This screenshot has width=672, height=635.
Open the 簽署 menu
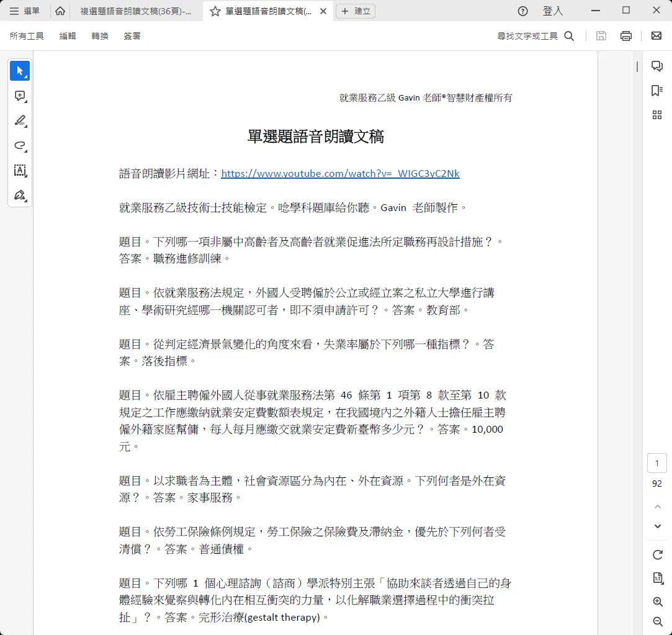click(132, 36)
